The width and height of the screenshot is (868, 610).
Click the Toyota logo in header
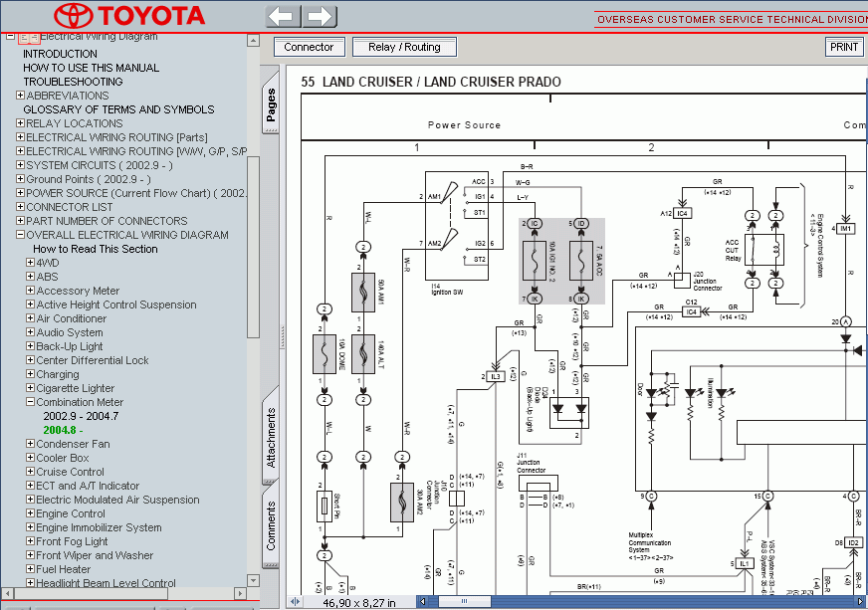point(130,16)
